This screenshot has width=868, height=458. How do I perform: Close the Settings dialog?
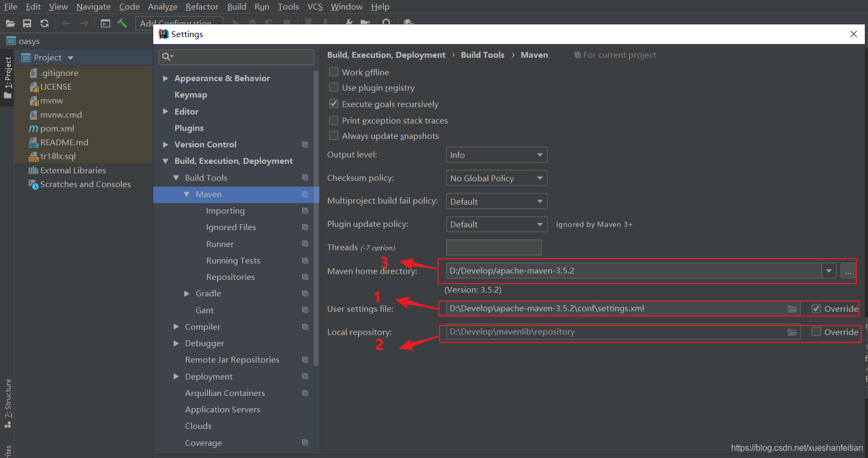point(854,34)
